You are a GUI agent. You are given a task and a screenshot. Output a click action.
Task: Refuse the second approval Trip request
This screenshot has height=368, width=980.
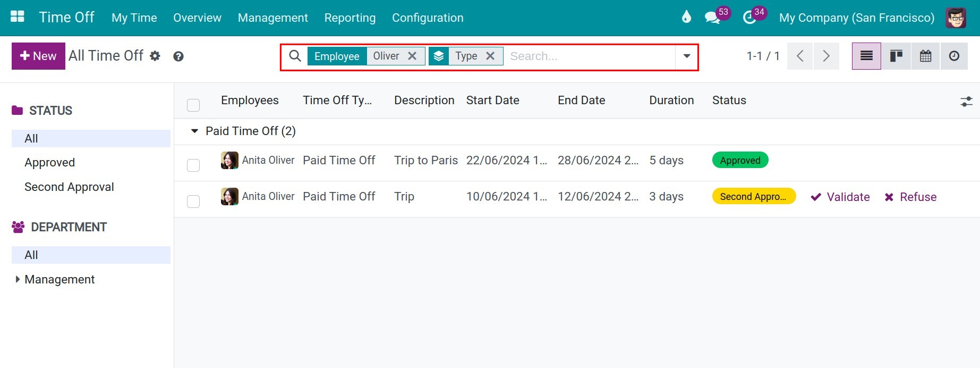tap(910, 197)
